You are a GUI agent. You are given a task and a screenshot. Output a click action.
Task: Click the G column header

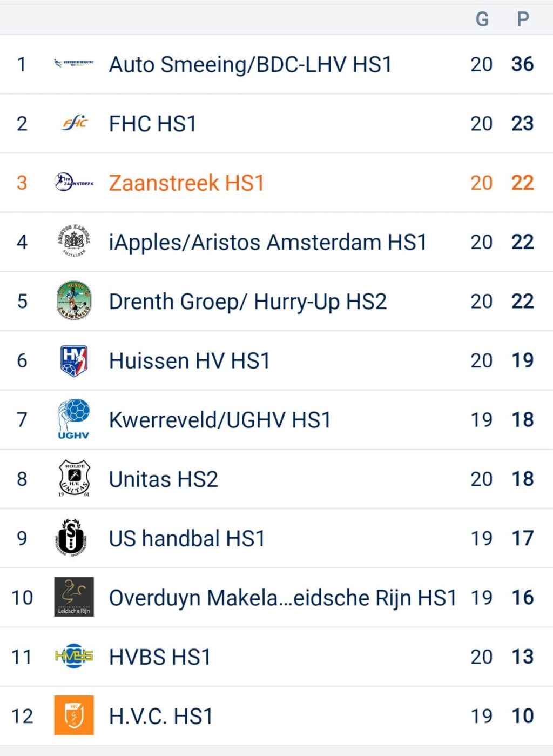coord(482,19)
